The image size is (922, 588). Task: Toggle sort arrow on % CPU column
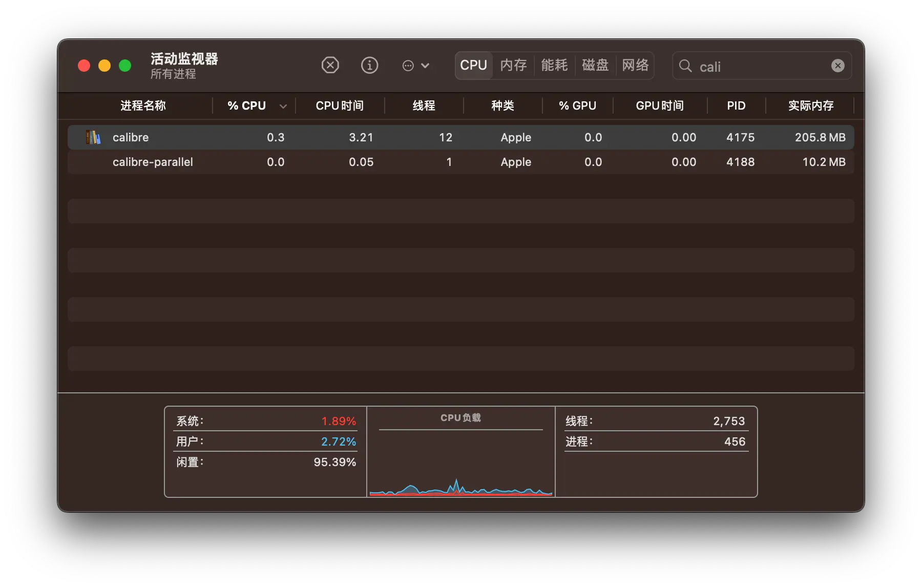[283, 106]
